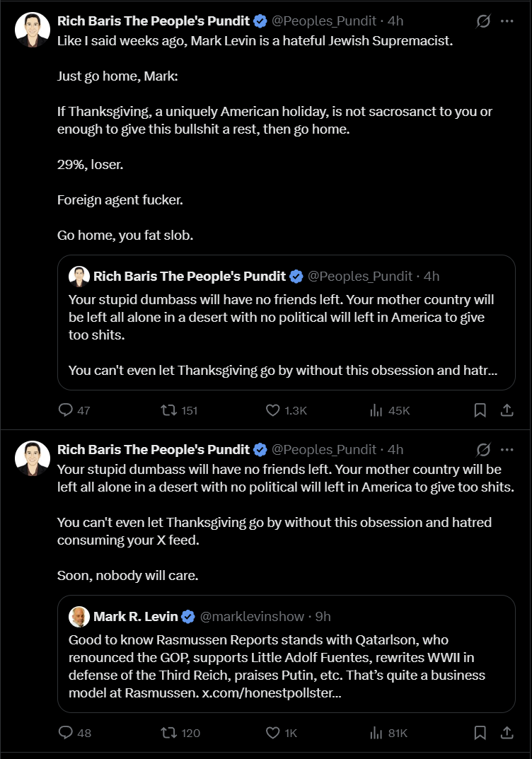Open Grok explain icon on second post
532x759 pixels.
[483, 450]
